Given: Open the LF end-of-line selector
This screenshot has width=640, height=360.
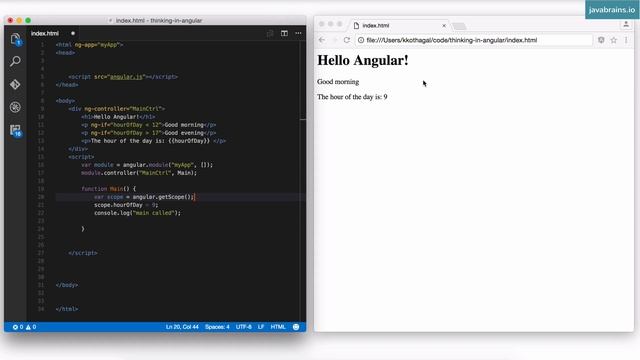Looking at the screenshot, I should (x=261, y=327).
